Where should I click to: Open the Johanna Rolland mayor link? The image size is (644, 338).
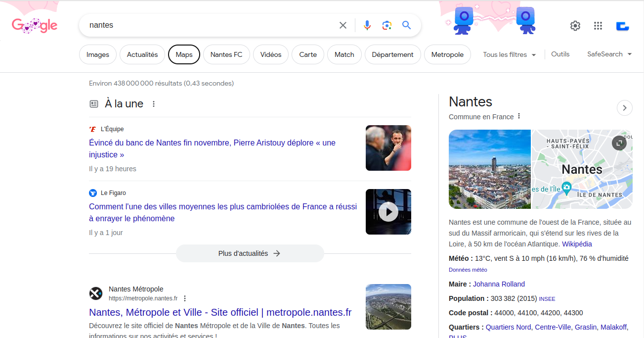[499, 284]
